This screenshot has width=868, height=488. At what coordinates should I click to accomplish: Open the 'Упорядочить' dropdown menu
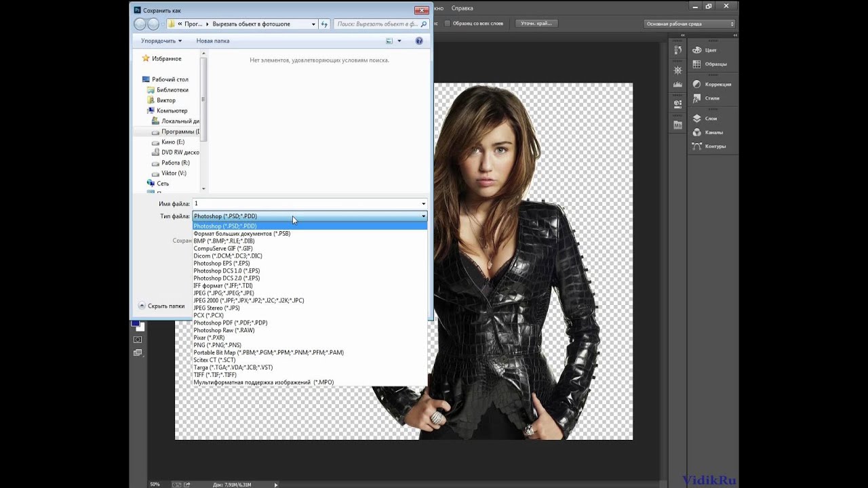[161, 41]
